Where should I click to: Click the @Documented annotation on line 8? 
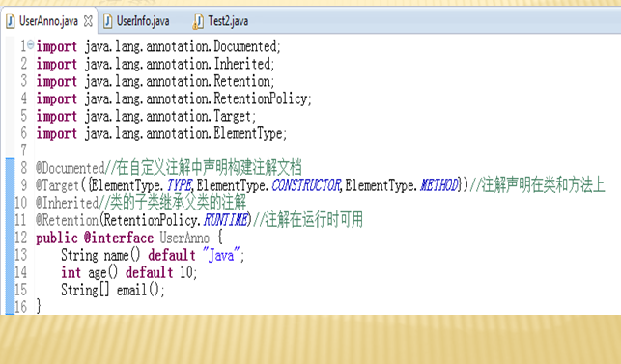pyautogui.click(x=71, y=168)
